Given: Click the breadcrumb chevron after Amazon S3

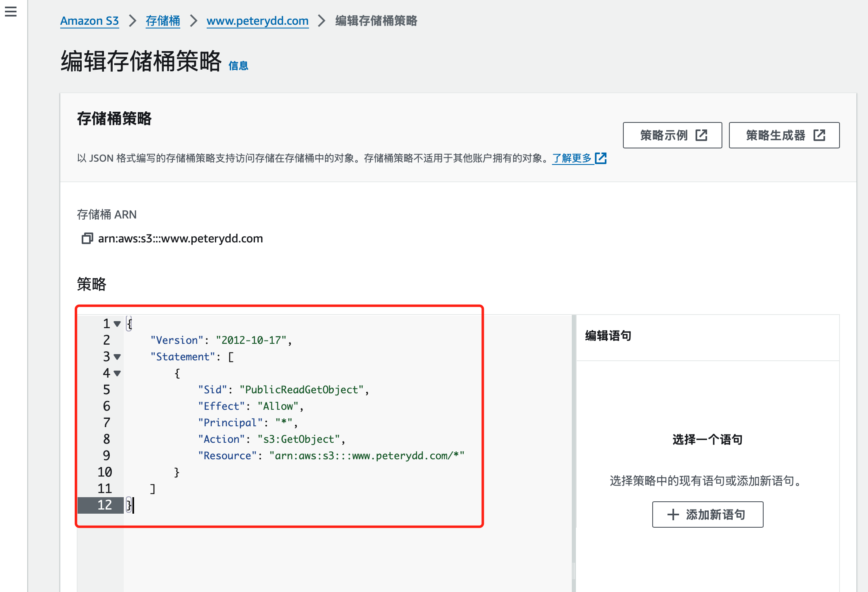Looking at the screenshot, I should pyautogui.click(x=132, y=21).
